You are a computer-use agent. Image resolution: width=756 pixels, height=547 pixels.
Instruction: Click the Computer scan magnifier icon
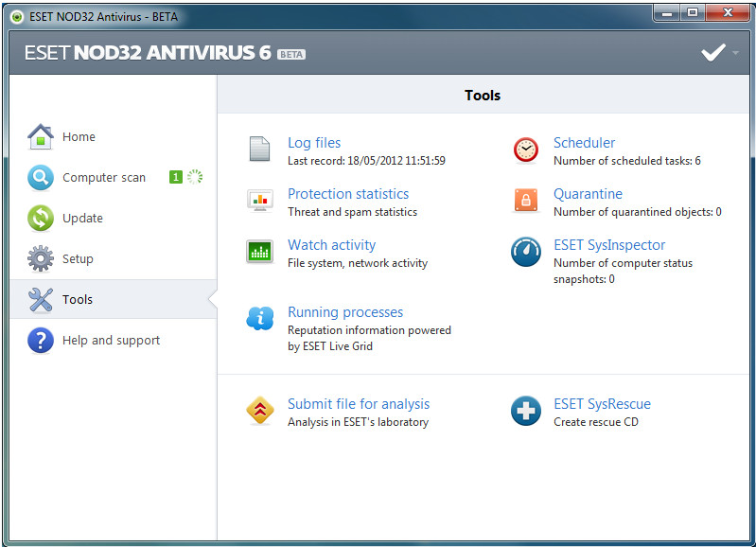(41, 178)
